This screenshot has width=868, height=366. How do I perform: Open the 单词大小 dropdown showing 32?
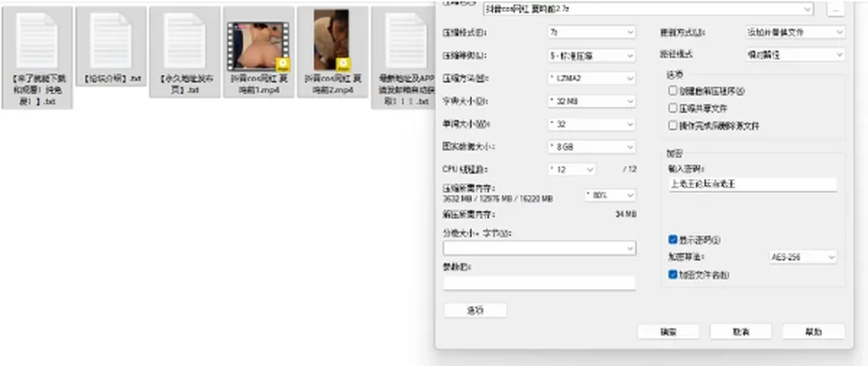point(591,125)
